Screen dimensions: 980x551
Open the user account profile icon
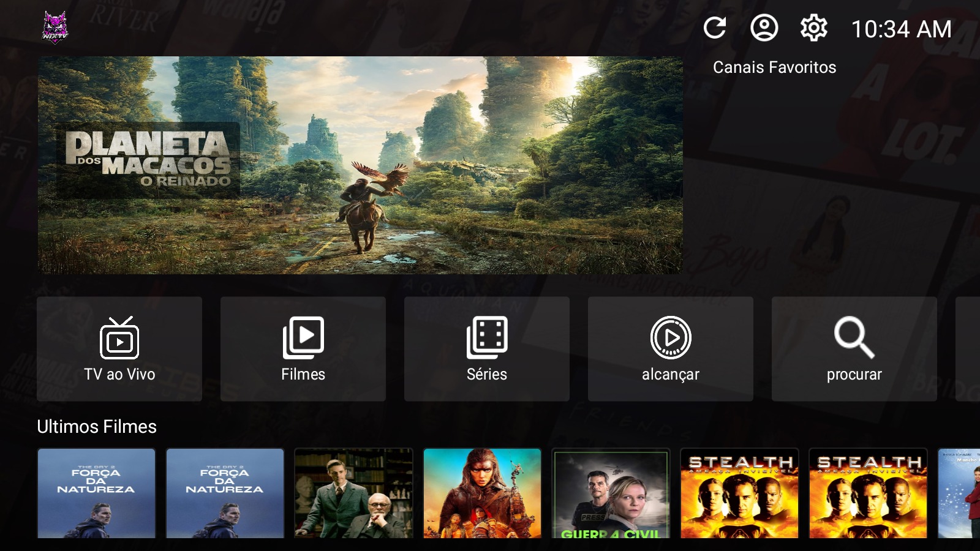[x=764, y=28]
